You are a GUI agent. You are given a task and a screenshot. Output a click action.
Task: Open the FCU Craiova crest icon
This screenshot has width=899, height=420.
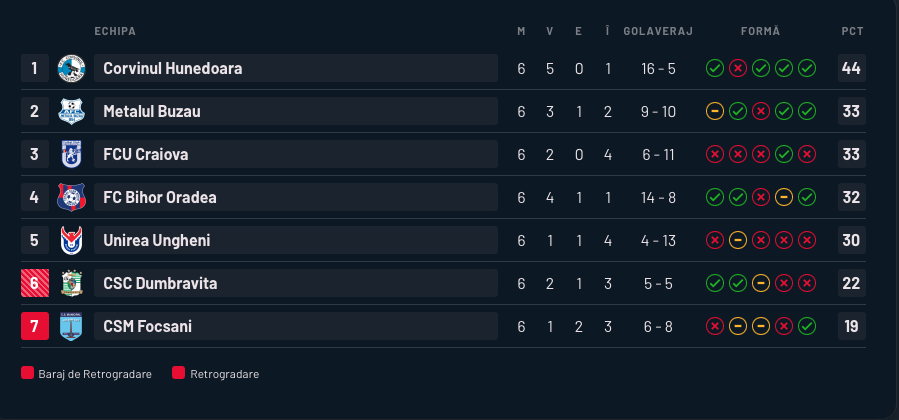(71, 154)
